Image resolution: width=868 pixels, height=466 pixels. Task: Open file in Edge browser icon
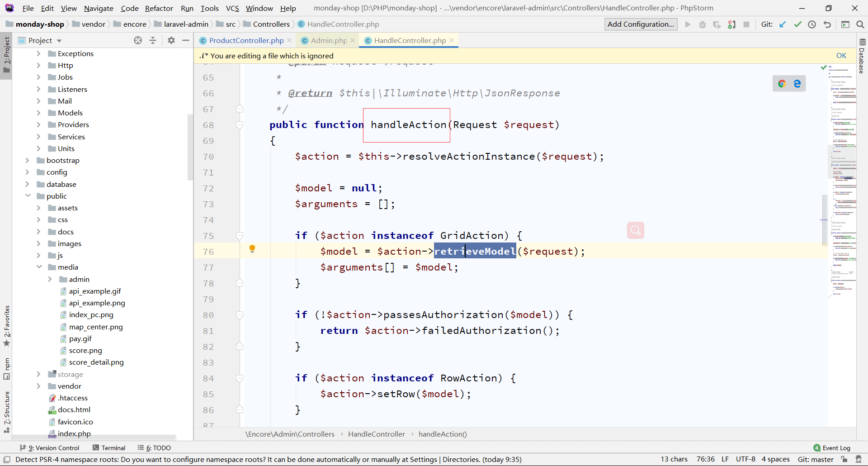click(797, 84)
